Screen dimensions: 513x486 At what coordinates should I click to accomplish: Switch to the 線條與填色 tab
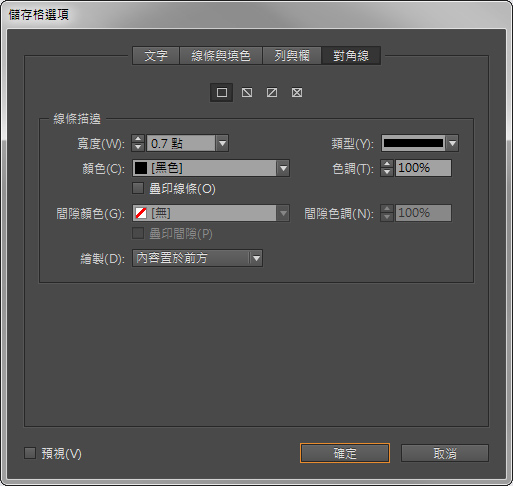coord(221,55)
